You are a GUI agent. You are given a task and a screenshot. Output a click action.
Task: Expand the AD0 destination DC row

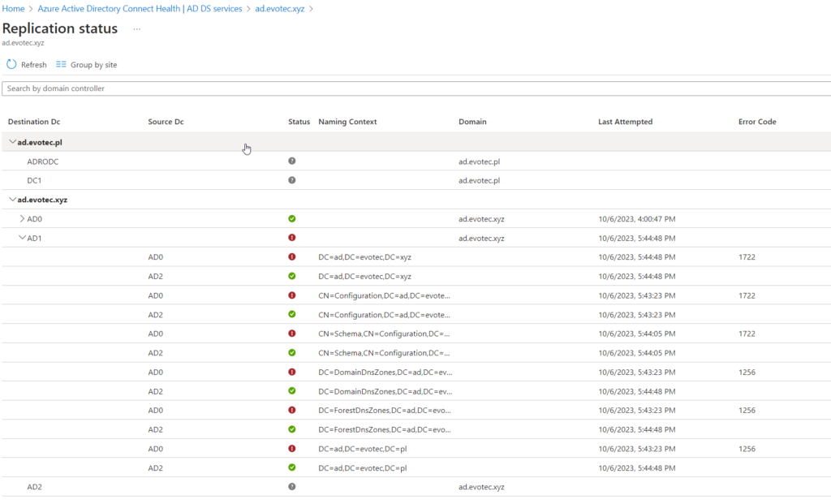coord(22,219)
